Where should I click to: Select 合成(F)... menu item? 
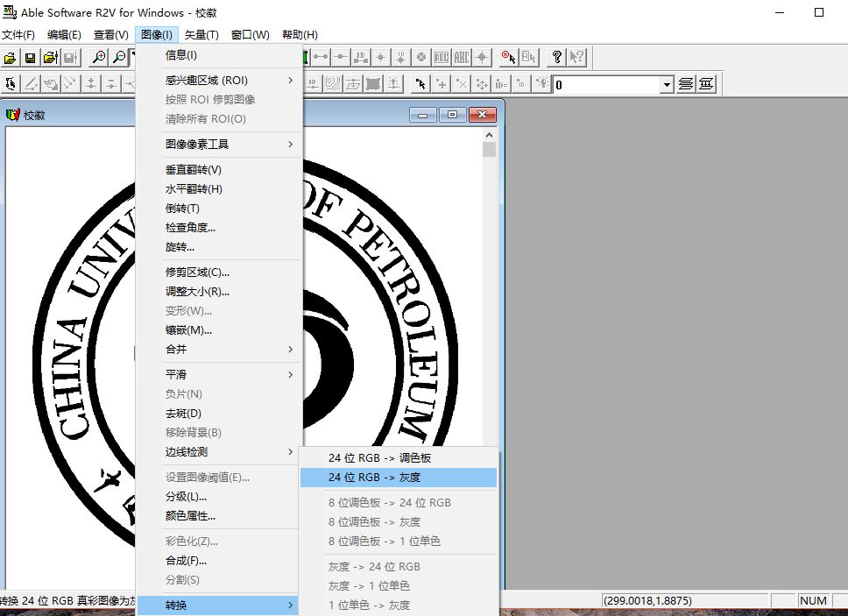(219, 560)
